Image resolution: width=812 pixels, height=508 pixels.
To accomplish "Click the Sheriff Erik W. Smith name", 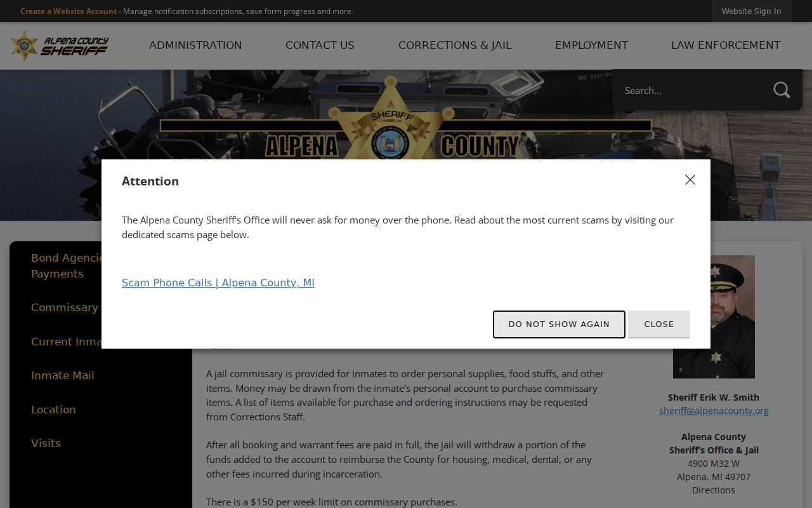I will click(714, 397).
